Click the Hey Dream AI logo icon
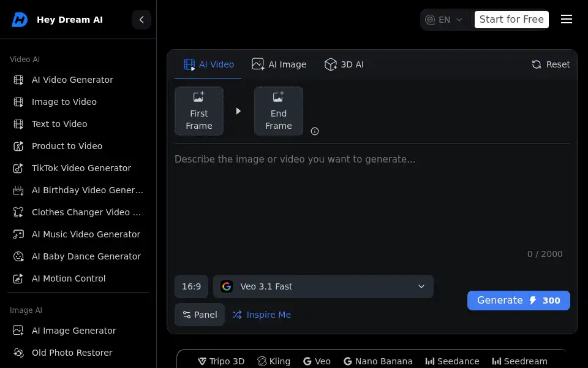The width and height of the screenshot is (588, 368). point(20,20)
